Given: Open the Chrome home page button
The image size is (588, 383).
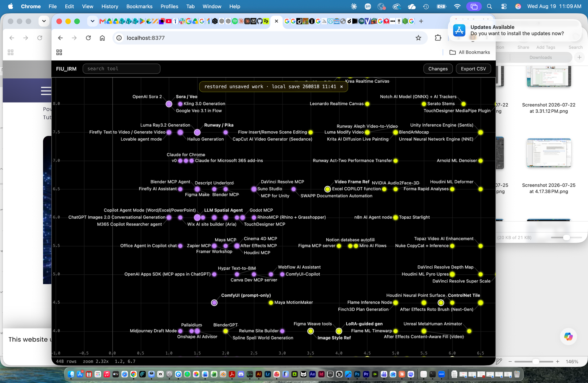Looking at the screenshot, I should coord(102,38).
